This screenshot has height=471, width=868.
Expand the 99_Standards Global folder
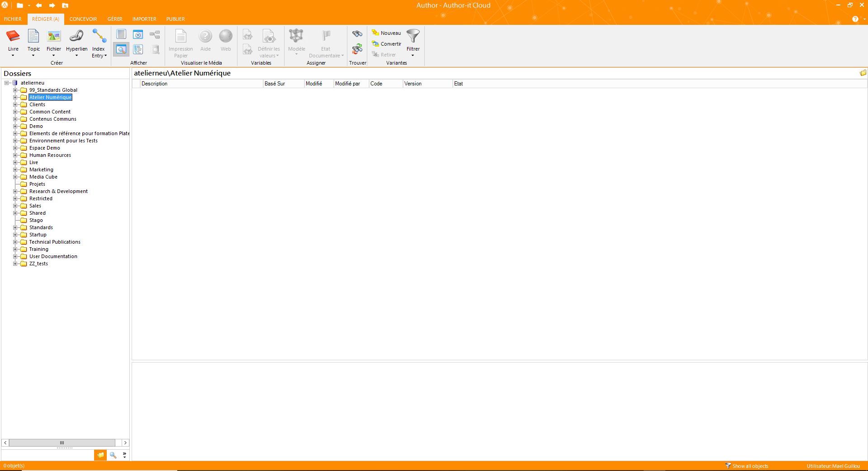pos(15,90)
